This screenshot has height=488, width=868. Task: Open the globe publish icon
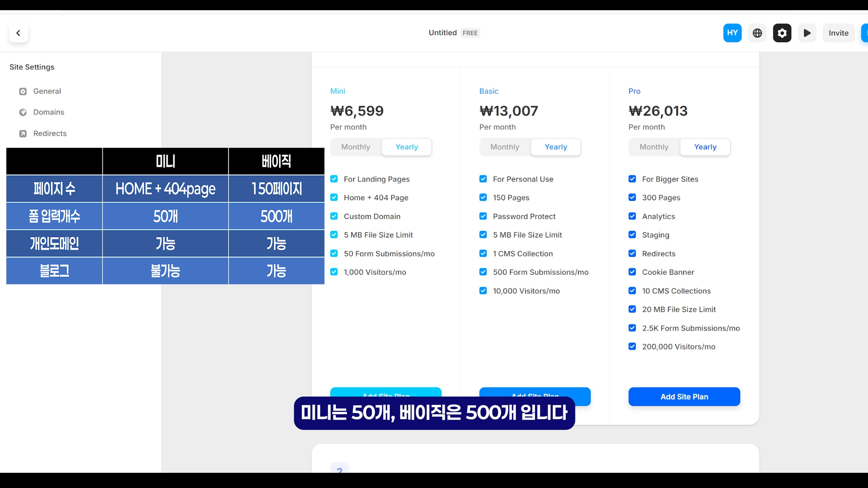(757, 33)
